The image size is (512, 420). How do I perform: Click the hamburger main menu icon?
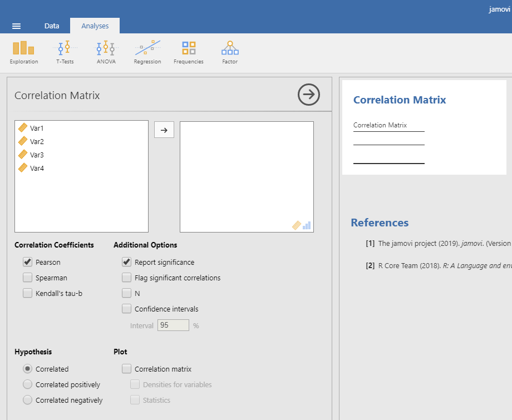pyautogui.click(x=16, y=26)
